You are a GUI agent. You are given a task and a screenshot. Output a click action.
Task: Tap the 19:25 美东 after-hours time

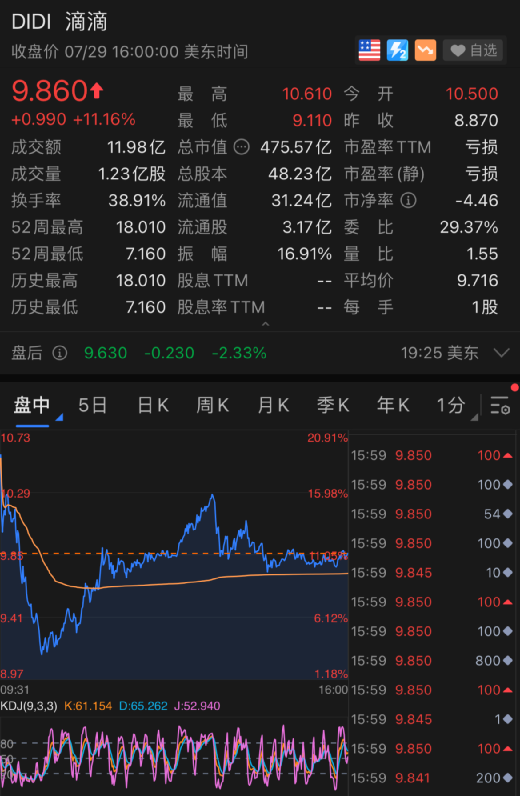click(x=440, y=353)
